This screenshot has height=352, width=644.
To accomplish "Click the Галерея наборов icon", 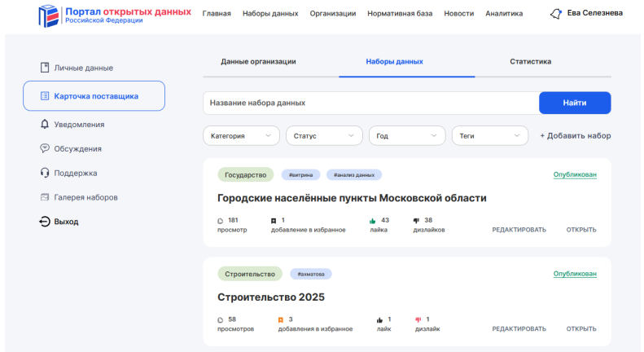I will (x=45, y=197).
